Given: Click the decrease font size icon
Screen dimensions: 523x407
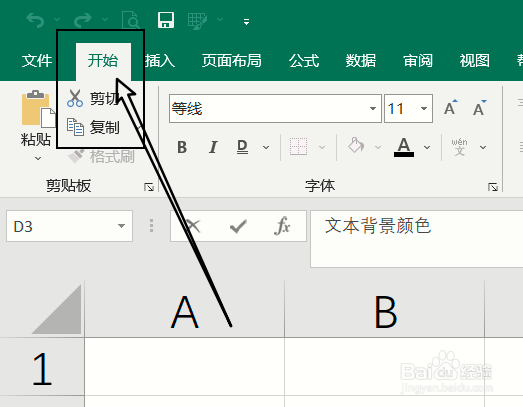Looking at the screenshot, I should [480, 107].
